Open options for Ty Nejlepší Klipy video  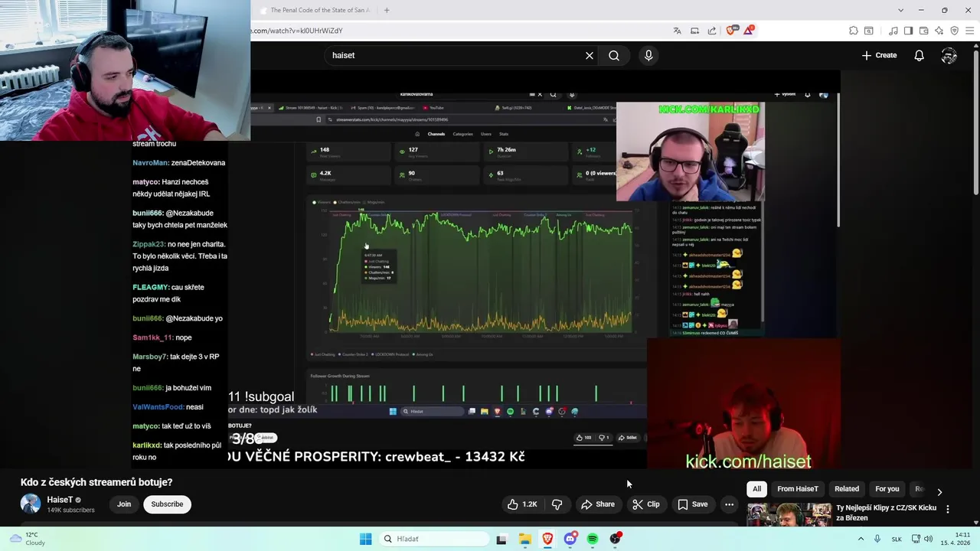[948, 509]
